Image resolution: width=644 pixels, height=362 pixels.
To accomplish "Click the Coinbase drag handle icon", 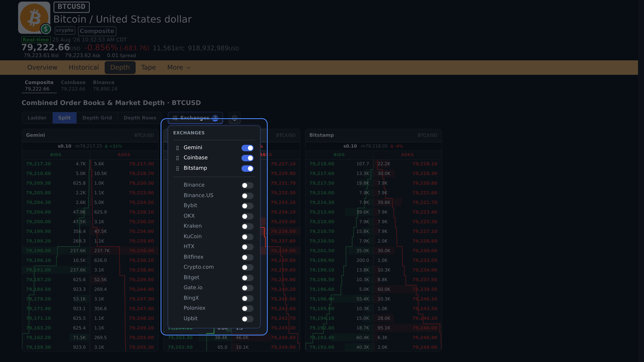I will tap(177, 158).
